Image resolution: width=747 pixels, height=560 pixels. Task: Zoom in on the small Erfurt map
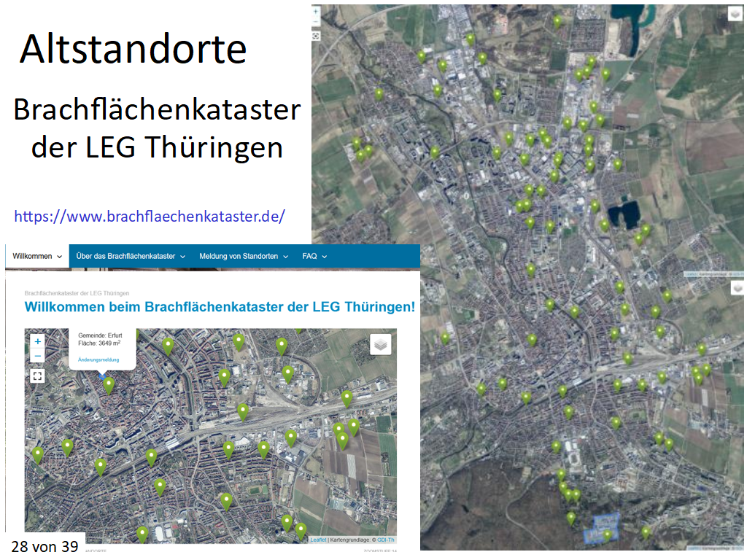(x=38, y=341)
